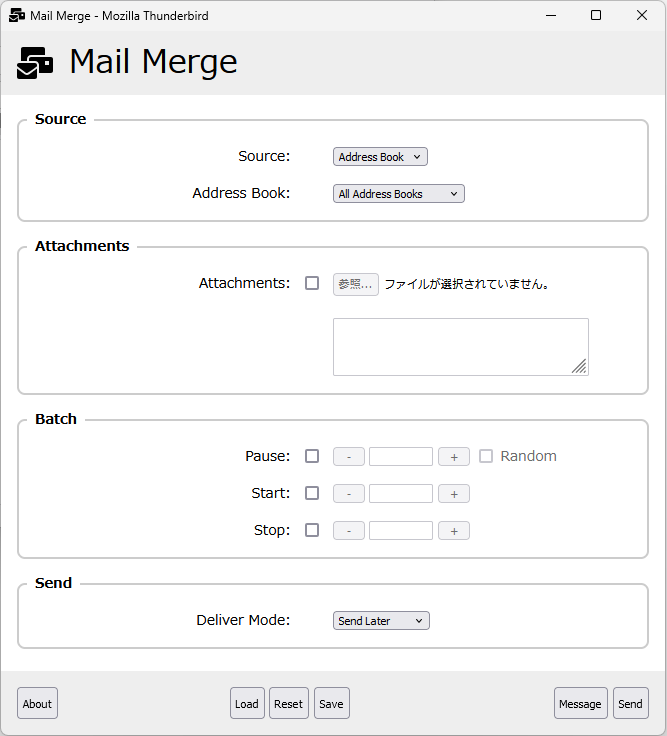Click the 参照... file browse button
This screenshot has height=736, width=667.
tap(355, 284)
